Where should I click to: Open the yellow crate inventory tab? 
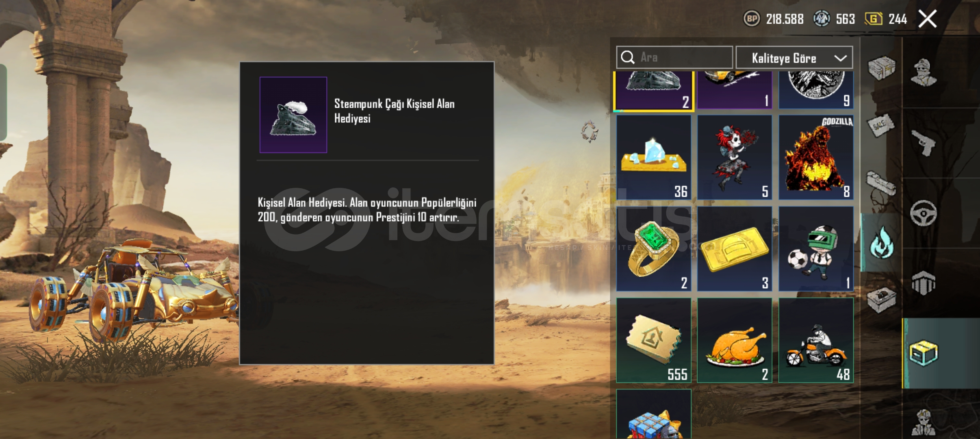tap(924, 353)
